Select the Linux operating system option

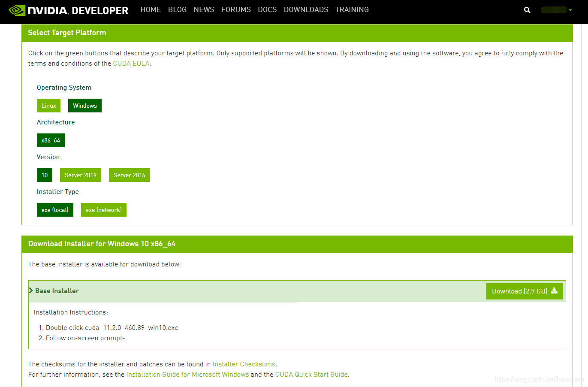pyautogui.click(x=48, y=106)
